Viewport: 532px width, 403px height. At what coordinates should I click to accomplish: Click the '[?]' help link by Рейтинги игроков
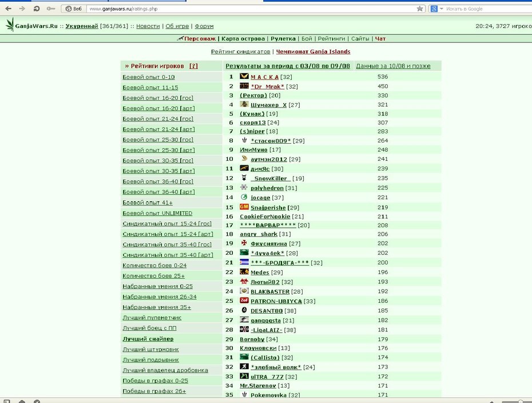[193, 66]
